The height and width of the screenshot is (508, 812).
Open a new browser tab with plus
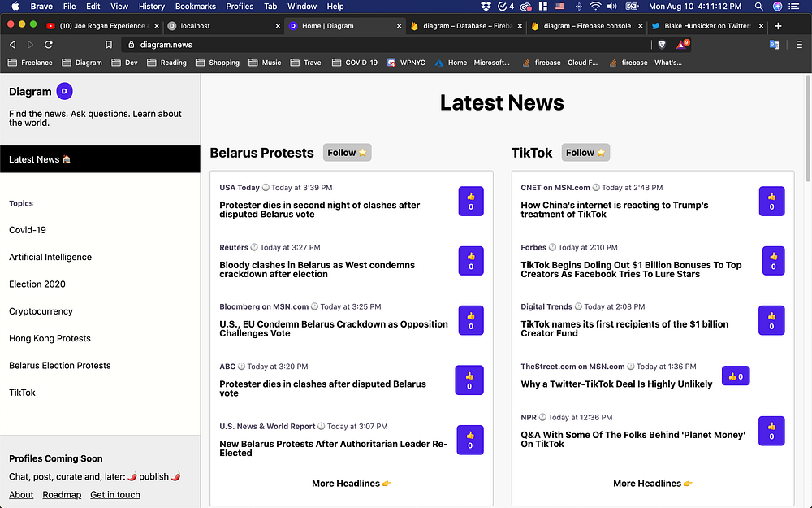tap(778, 26)
